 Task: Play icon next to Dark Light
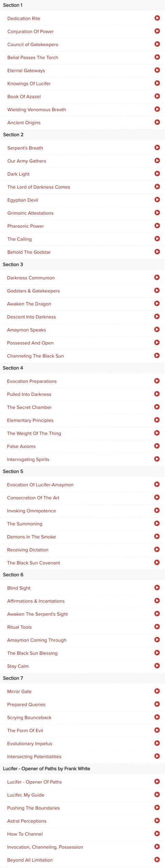click(157, 174)
